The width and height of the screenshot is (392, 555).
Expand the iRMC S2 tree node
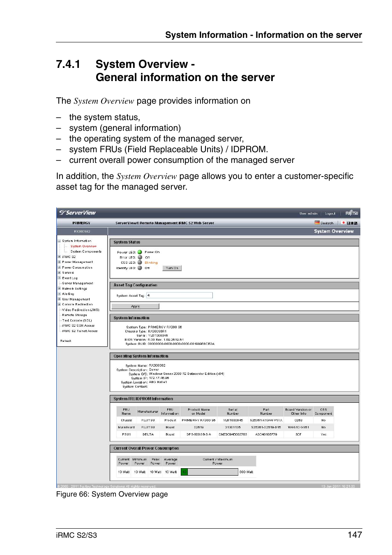coord(59,257)
